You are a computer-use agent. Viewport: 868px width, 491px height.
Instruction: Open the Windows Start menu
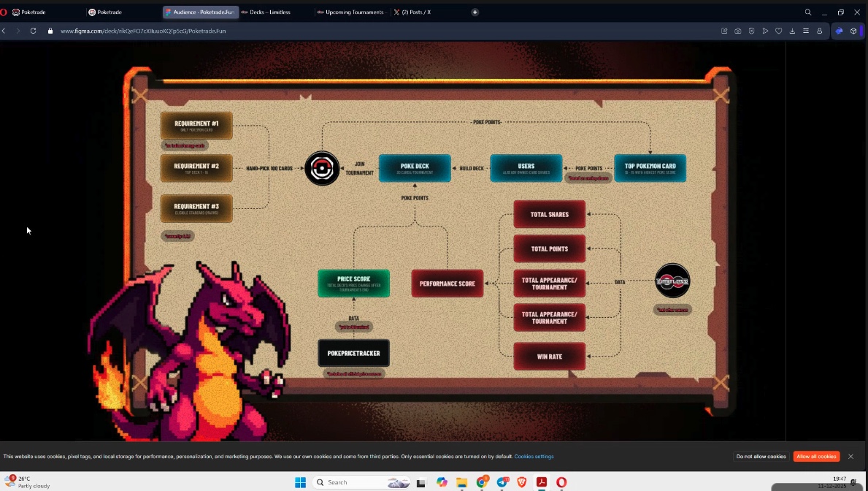(x=301, y=482)
